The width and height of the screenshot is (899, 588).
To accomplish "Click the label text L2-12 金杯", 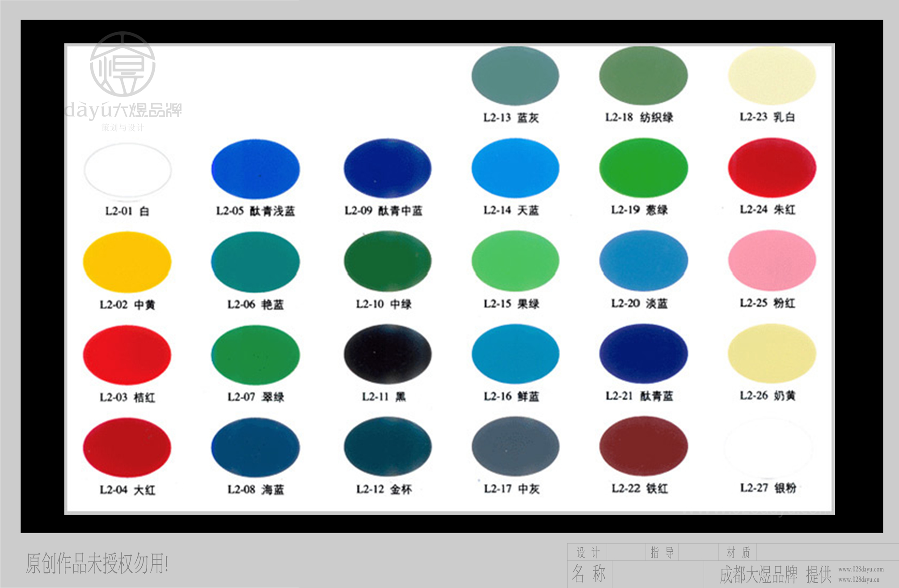I will coord(384,489).
